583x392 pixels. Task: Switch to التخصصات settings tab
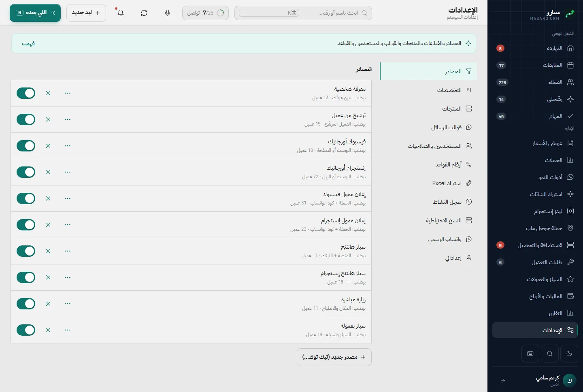429,90
